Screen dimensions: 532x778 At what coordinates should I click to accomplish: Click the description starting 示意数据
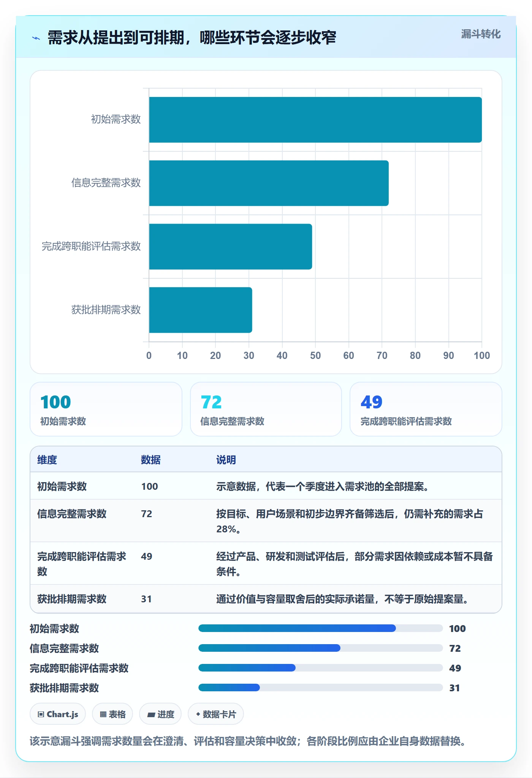323,486
